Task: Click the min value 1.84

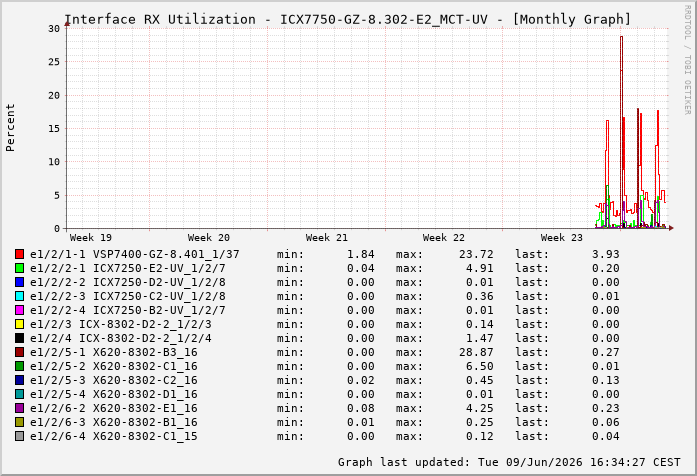Action: coord(361,254)
